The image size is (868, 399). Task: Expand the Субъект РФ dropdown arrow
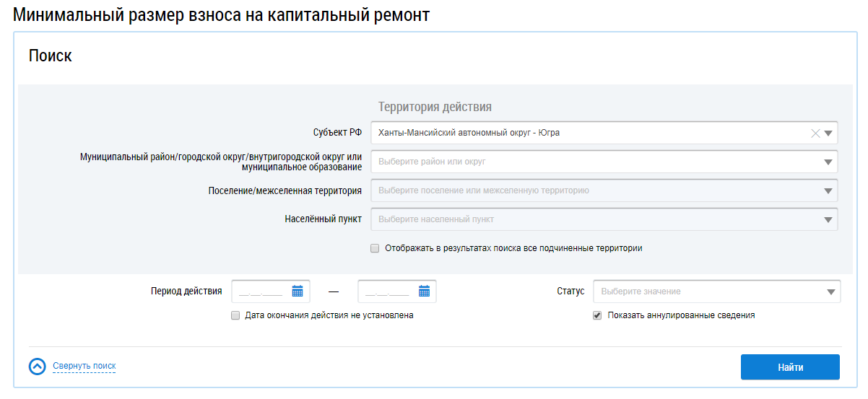coord(828,133)
